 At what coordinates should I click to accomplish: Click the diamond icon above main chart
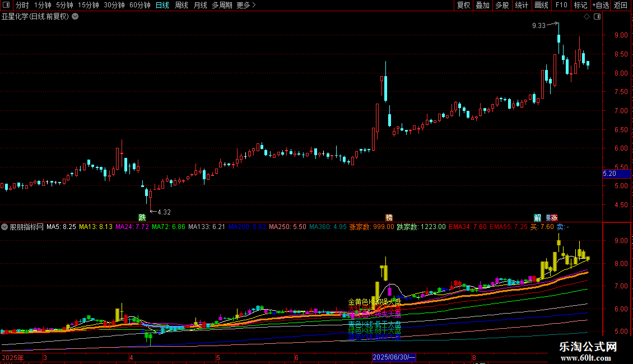(587, 17)
